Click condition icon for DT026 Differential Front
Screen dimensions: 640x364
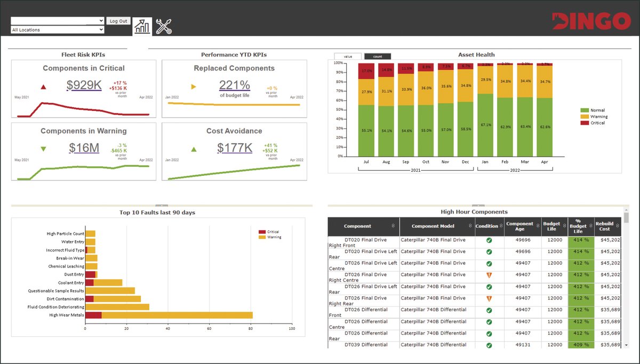pyautogui.click(x=489, y=310)
